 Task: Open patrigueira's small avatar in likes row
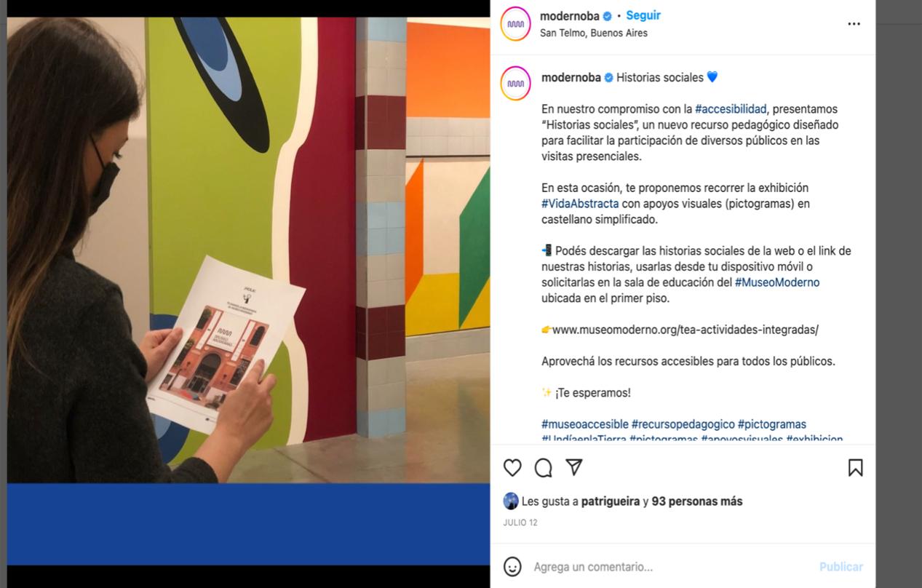click(511, 501)
